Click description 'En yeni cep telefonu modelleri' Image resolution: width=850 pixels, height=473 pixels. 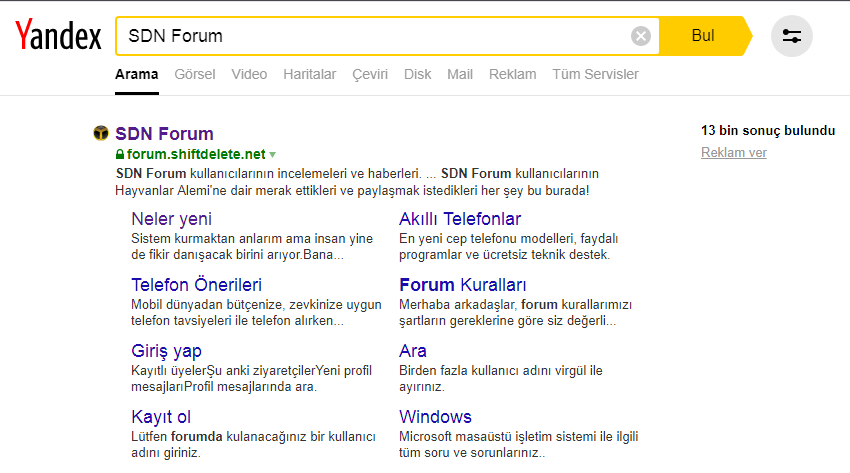click(x=487, y=238)
